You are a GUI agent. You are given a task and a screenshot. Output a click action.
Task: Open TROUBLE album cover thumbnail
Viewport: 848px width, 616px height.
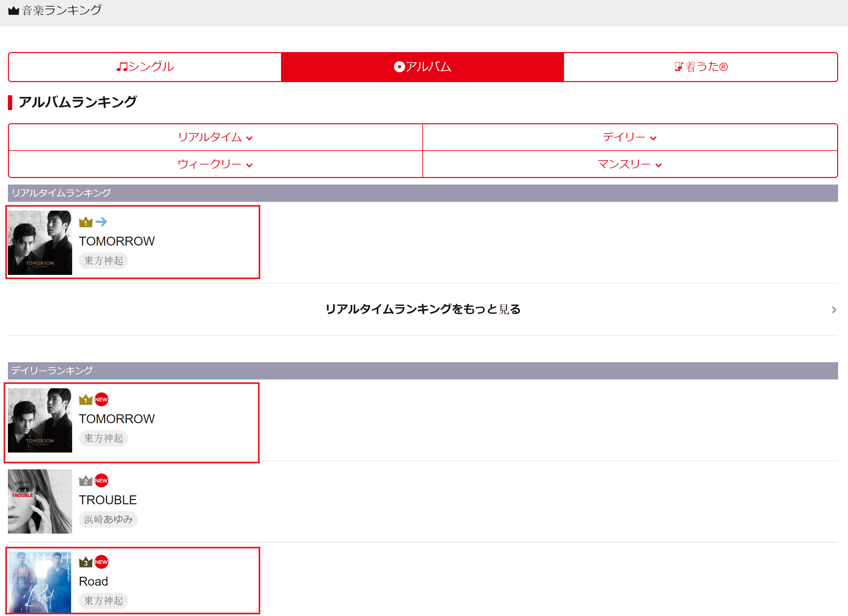[x=40, y=502]
